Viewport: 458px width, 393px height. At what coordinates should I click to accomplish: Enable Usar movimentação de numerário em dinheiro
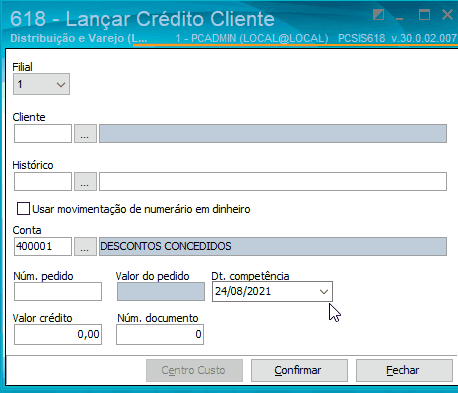[23, 209]
